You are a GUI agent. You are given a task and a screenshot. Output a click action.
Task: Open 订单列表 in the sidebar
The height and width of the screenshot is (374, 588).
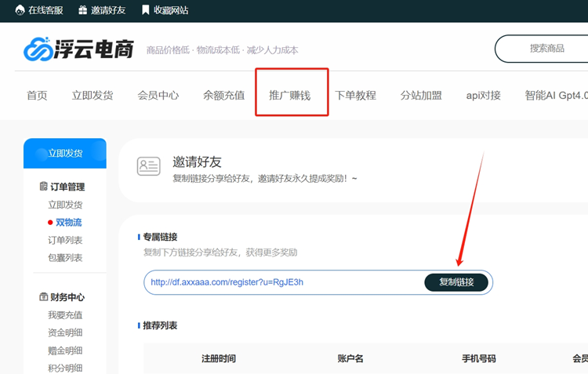coord(65,240)
